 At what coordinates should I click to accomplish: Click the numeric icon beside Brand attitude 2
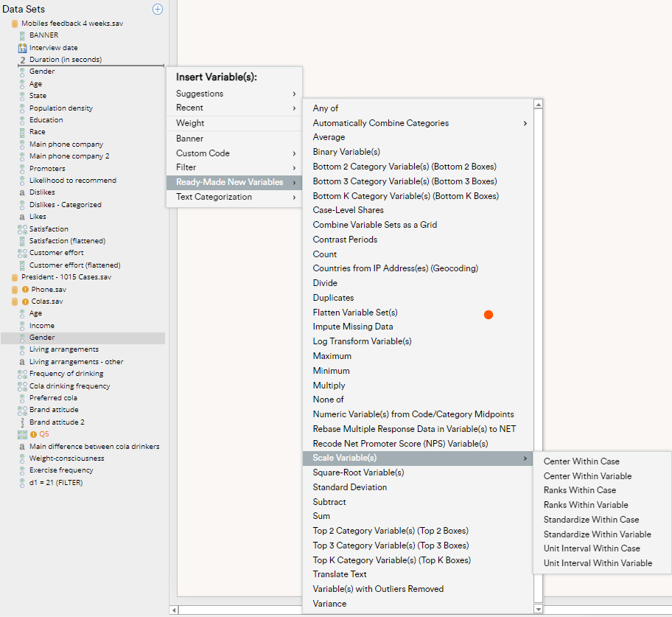tap(22, 422)
